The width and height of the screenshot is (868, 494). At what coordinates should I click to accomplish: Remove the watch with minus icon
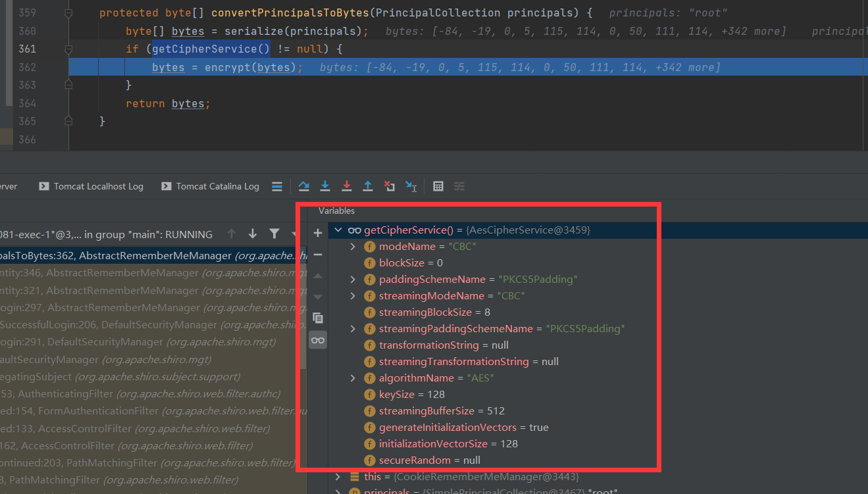click(x=318, y=254)
